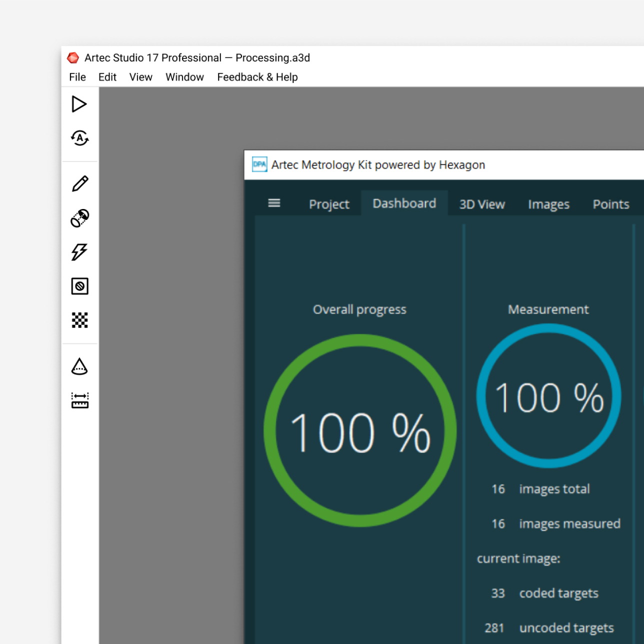Click the lightning bolt icon in sidebar
The image size is (644, 644).
click(79, 252)
